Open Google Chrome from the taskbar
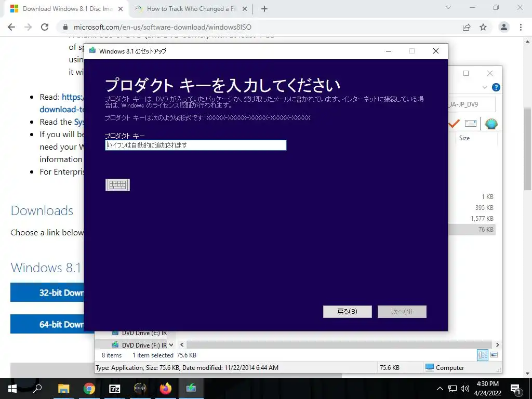This screenshot has width=532, height=399. [89, 389]
